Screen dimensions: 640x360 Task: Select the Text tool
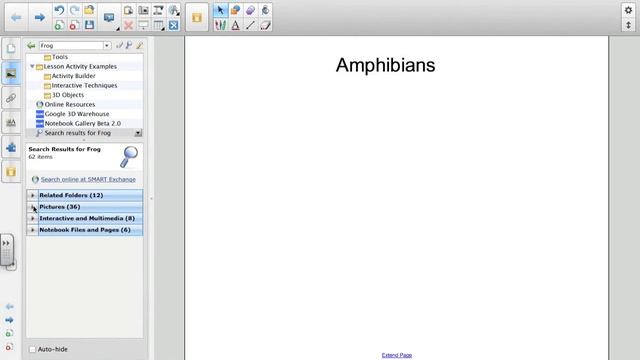(236, 25)
